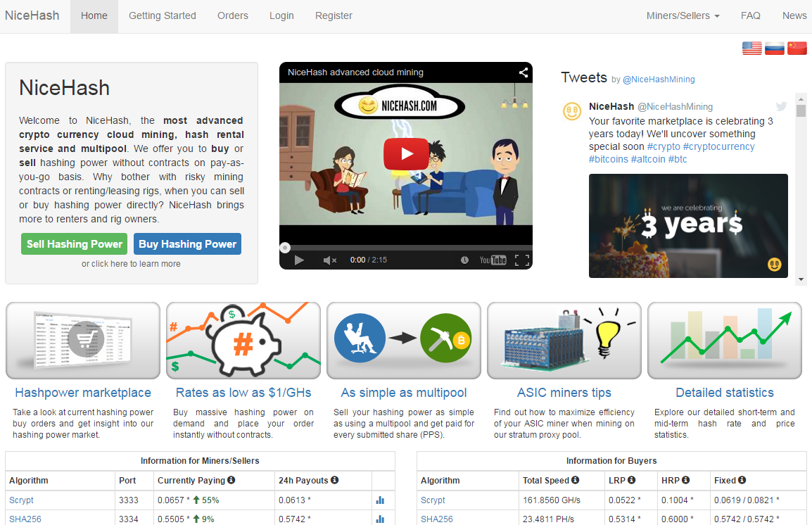Click the video title 'NiceHash advanced cloud mining'
The height and width of the screenshot is (525, 812).
pyautogui.click(x=356, y=72)
